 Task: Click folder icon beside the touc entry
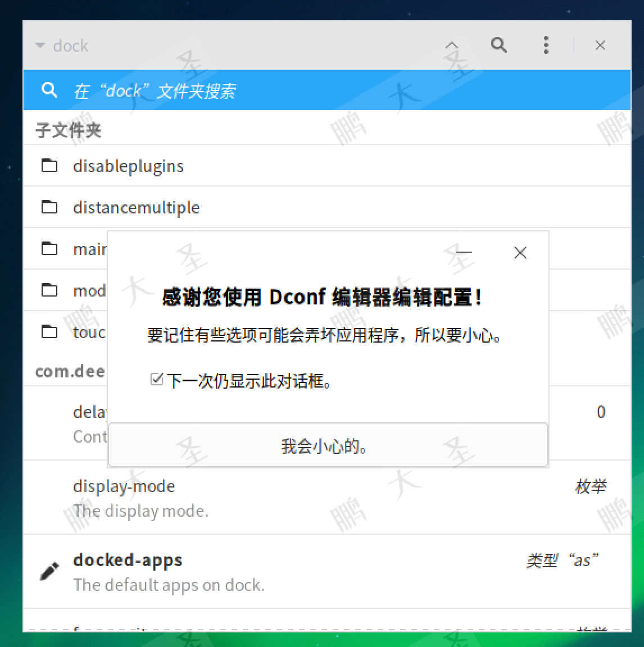pos(49,331)
